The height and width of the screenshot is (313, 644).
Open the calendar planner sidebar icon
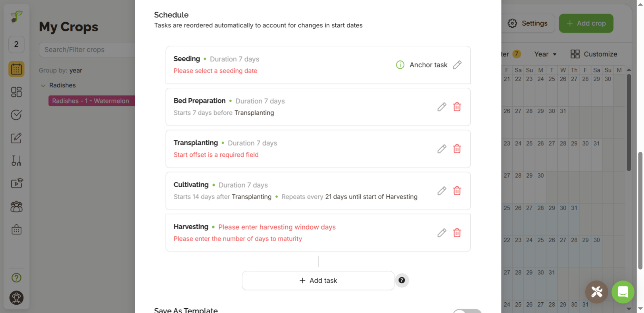click(16, 69)
